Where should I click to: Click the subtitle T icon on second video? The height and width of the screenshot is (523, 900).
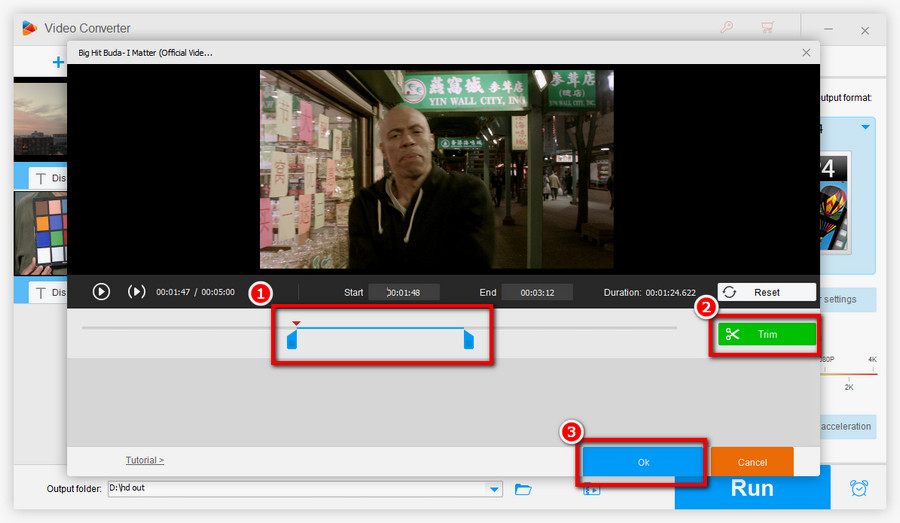pos(41,293)
